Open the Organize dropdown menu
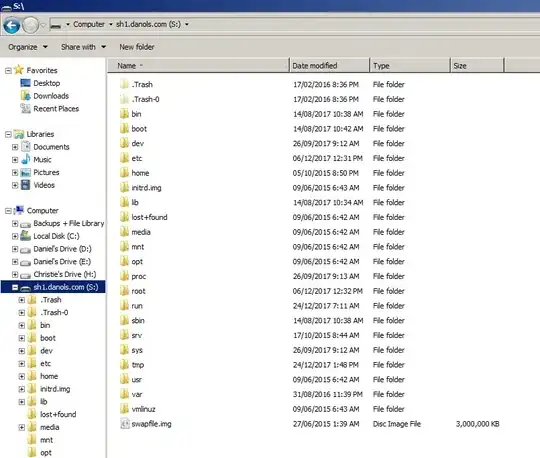540x458 pixels. [28, 47]
